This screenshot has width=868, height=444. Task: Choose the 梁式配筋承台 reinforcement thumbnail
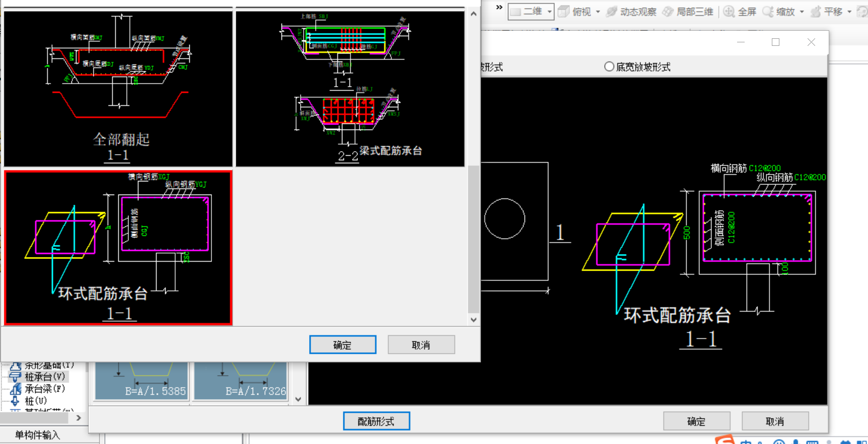coord(350,88)
